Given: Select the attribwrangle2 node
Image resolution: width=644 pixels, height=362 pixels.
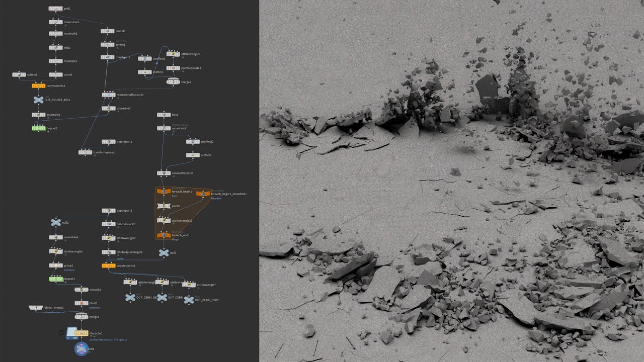Looking at the screenshot, I should pos(109,238).
